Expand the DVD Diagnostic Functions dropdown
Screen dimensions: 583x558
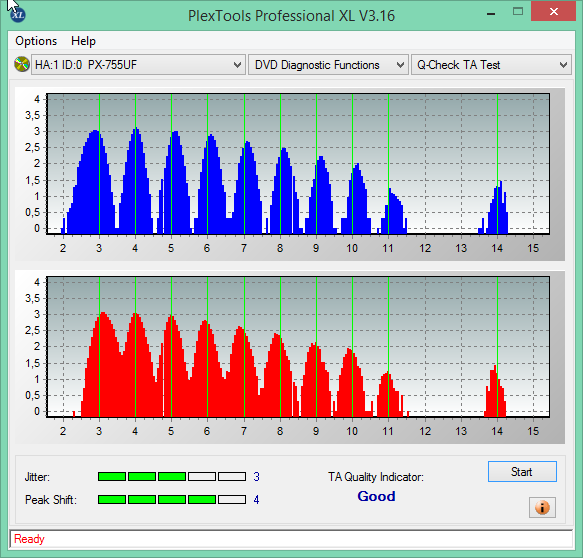(328, 65)
